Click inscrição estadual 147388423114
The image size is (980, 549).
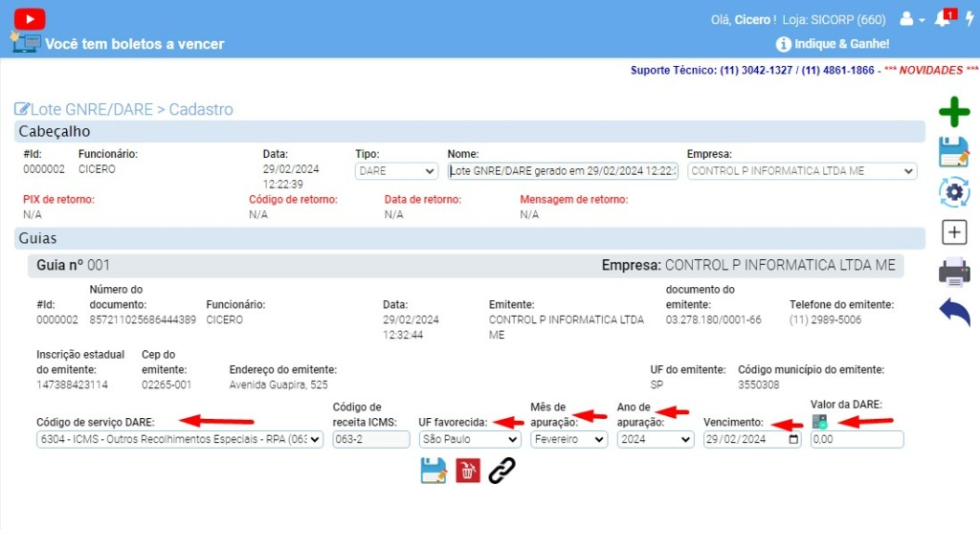72,384
